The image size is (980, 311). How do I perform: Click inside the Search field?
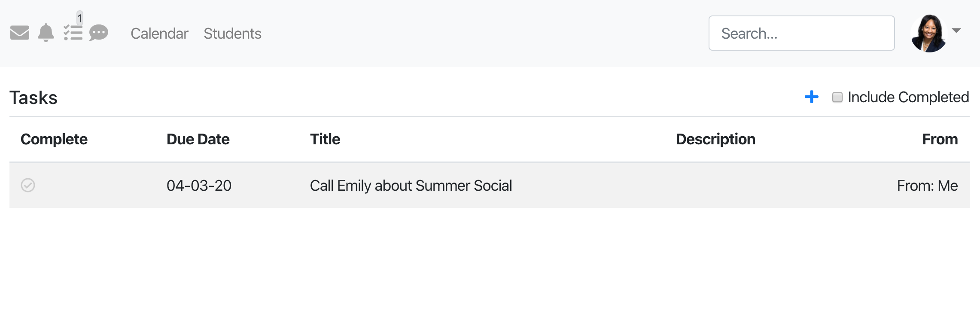pyautogui.click(x=801, y=34)
